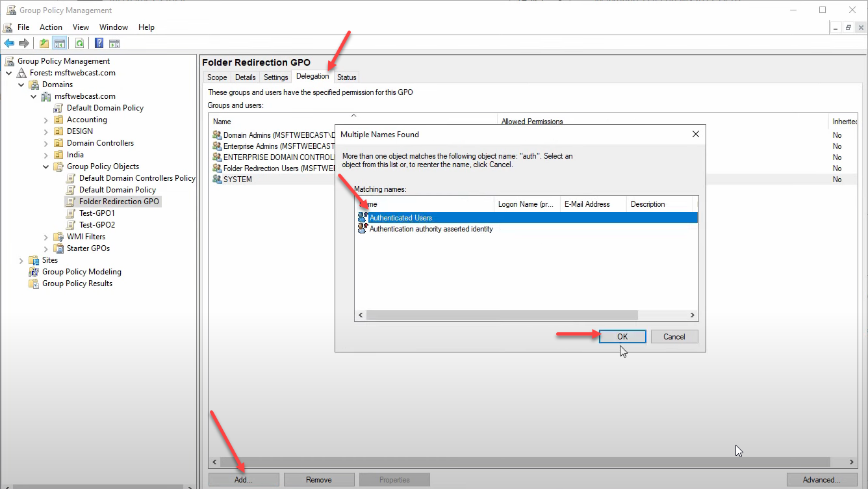
Task: Collapse the Group Policy Objects arrow
Action: (46, 166)
